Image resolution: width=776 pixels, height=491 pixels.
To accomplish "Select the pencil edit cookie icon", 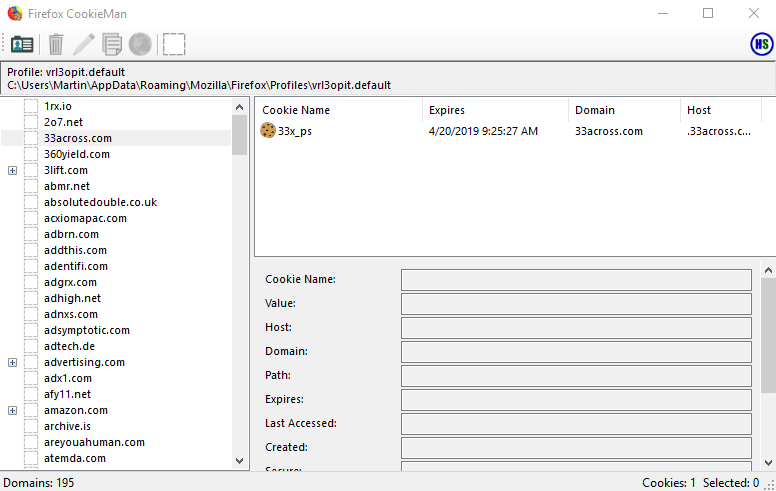I will pyautogui.click(x=84, y=44).
